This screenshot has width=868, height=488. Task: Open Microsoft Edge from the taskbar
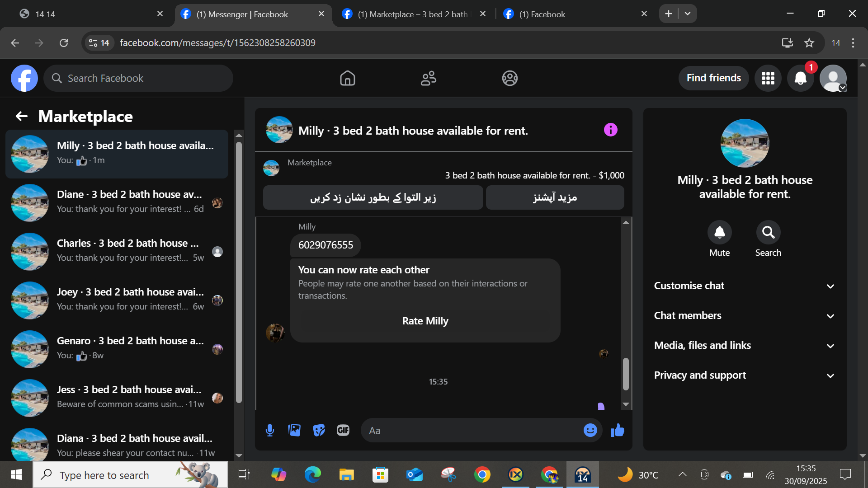pyautogui.click(x=312, y=474)
